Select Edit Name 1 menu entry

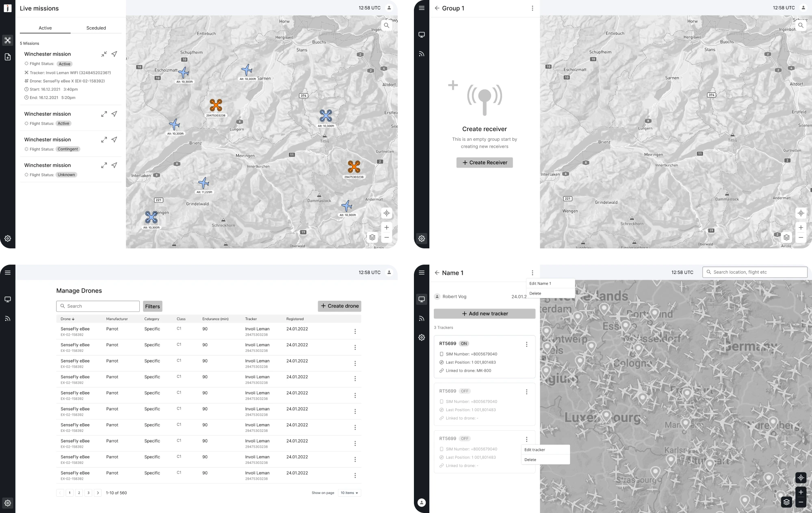tap(540, 283)
